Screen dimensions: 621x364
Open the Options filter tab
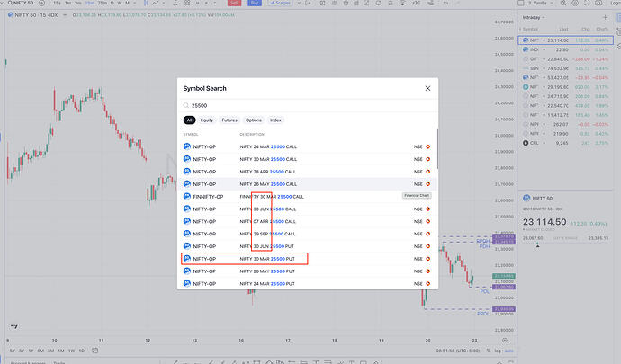click(254, 120)
